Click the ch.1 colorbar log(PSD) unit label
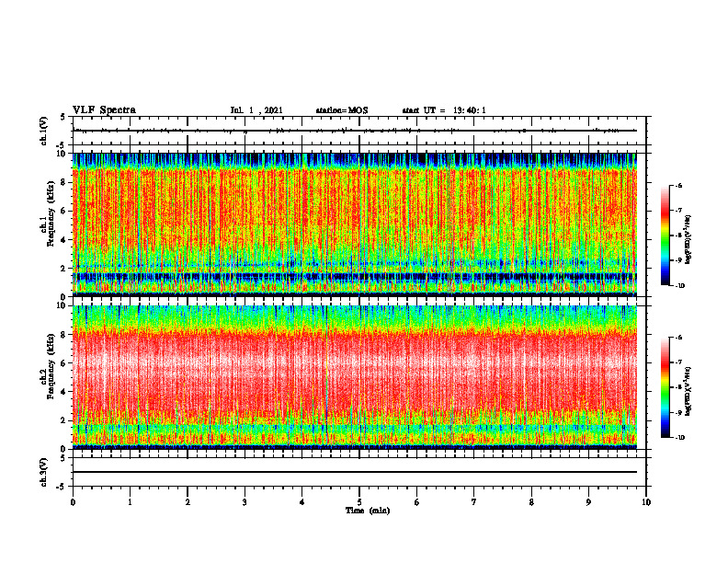The width and height of the screenshot is (728, 563). pyautogui.click(x=688, y=240)
